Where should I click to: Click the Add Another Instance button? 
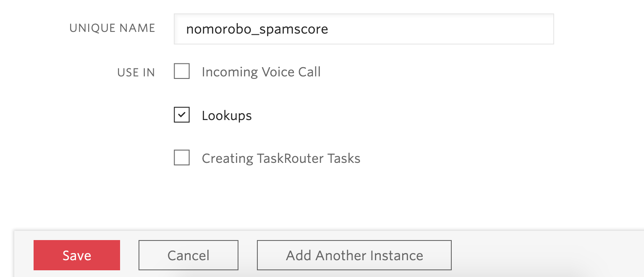coord(354,255)
